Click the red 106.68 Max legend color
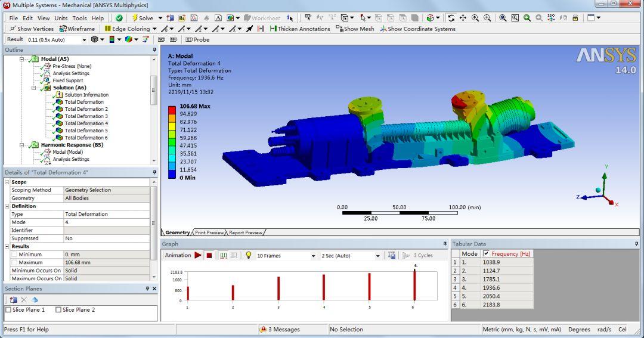 tap(172, 110)
